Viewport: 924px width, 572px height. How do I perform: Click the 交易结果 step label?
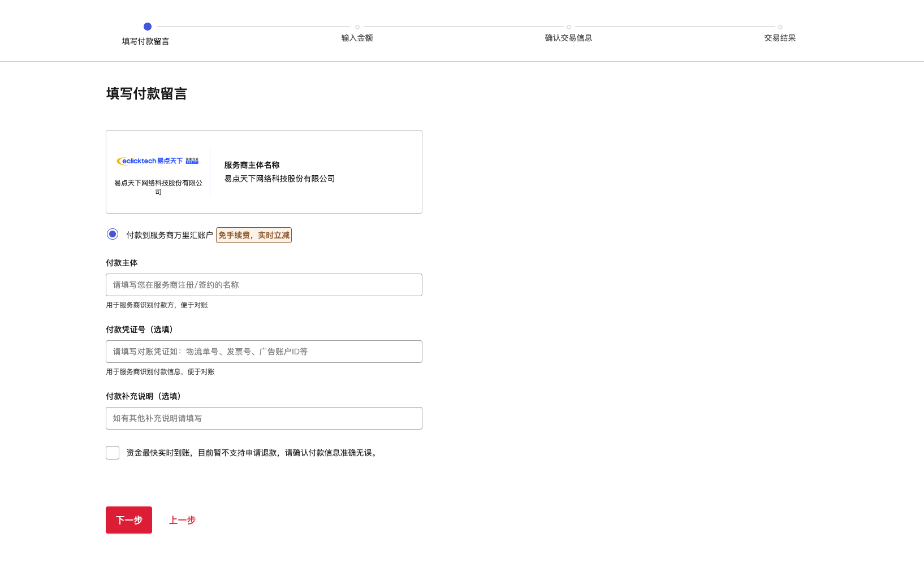pos(779,38)
